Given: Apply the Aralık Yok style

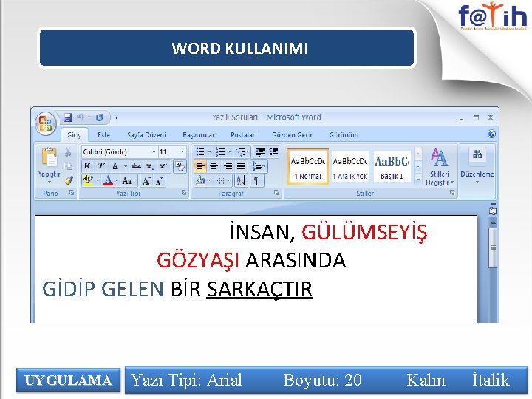Looking at the screenshot, I should coord(349,166).
